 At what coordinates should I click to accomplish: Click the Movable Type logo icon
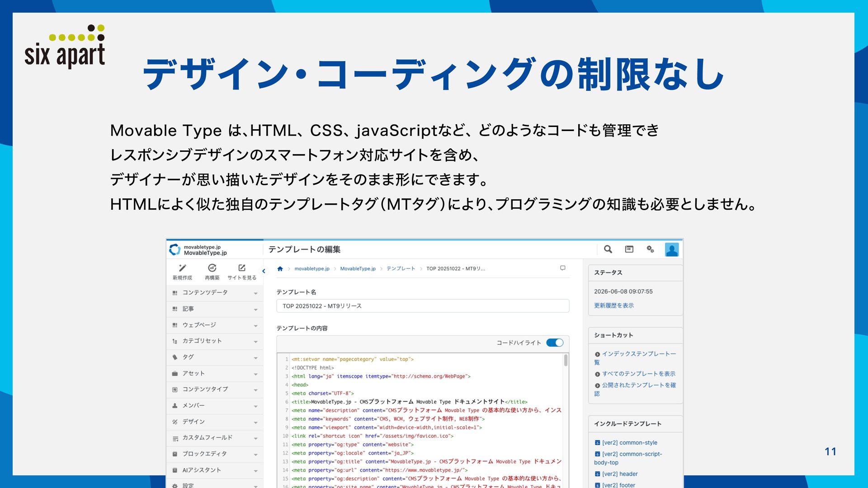175,249
